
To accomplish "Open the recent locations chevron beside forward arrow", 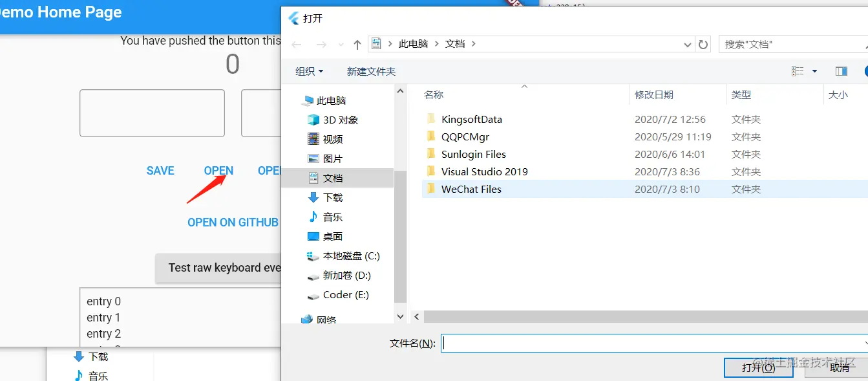I will coord(341,44).
